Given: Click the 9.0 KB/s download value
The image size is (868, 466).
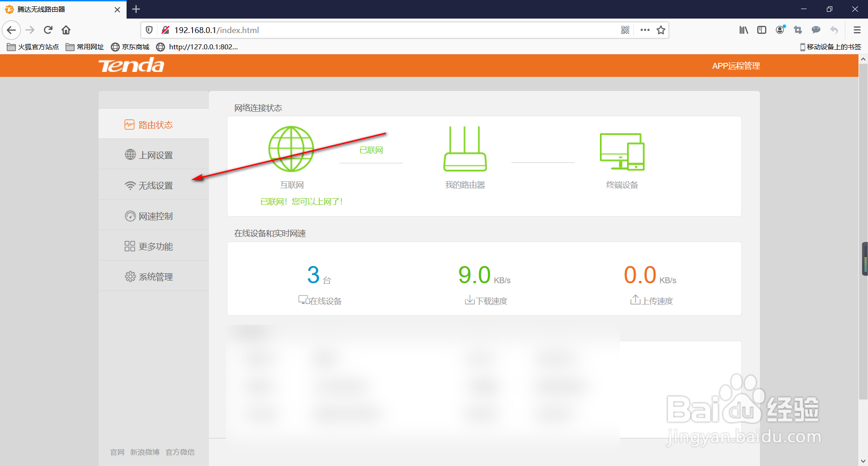Looking at the screenshot, I should [x=484, y=275].
